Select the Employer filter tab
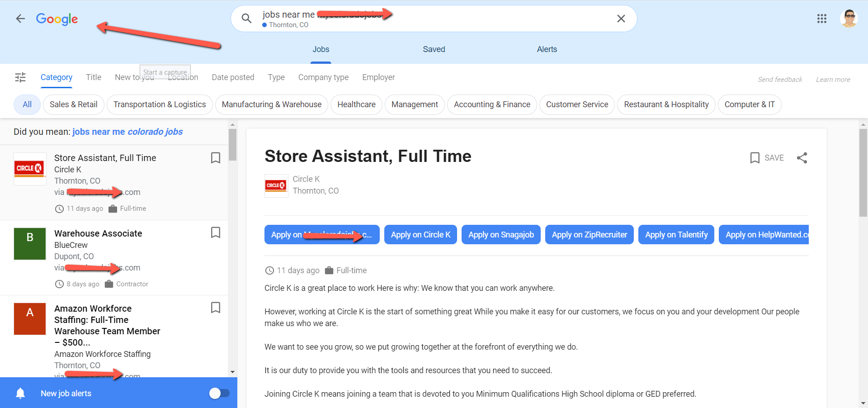Screen dimensions: 868x408 point(378,77)
